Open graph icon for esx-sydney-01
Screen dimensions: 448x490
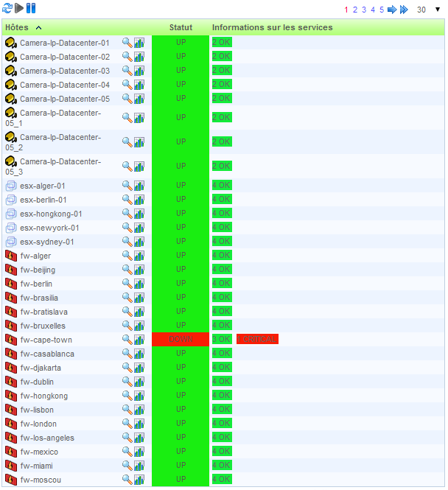(139, 242)
